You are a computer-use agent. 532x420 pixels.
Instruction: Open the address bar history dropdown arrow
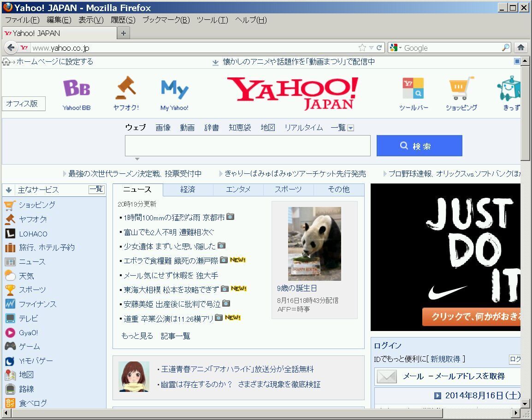point(371,48)
